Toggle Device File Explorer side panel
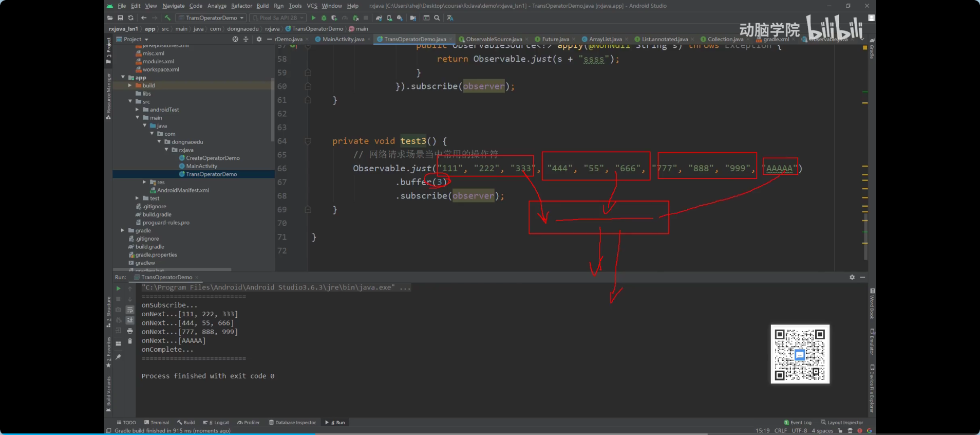The width and height of the screenshot is (980, 435). click(872, 388)
